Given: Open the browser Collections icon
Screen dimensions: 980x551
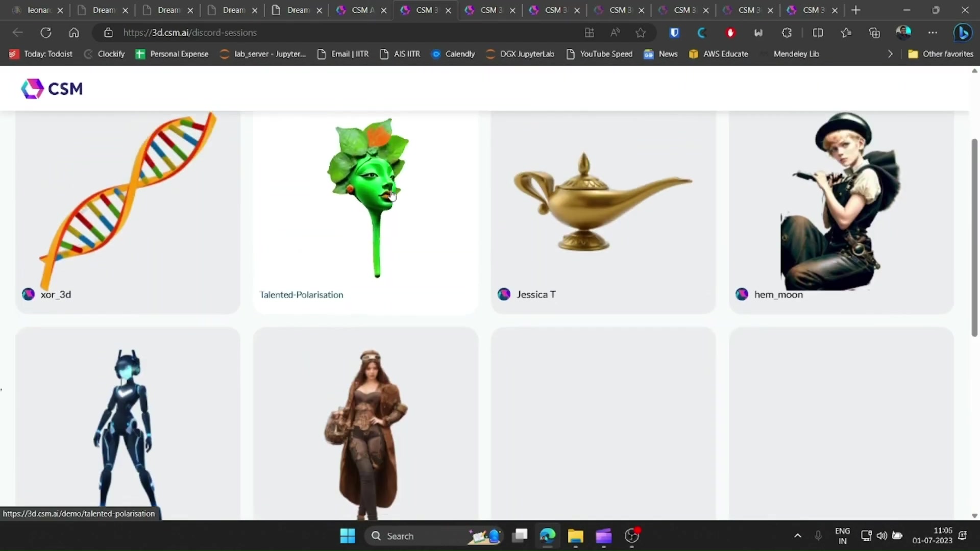Looking at the screenshot, I should (874, 32).
